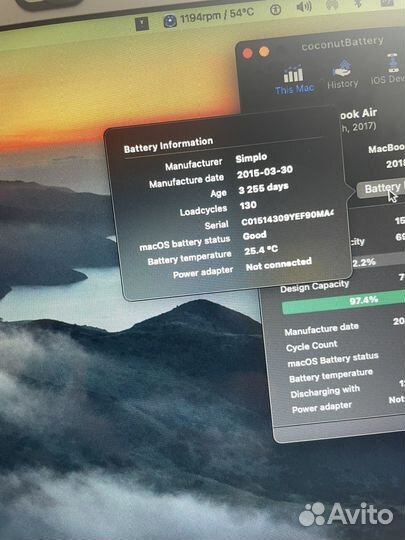Click the circled figure icon in menu bar
Screen dimensions: 405x540
(x=275, y=10)
